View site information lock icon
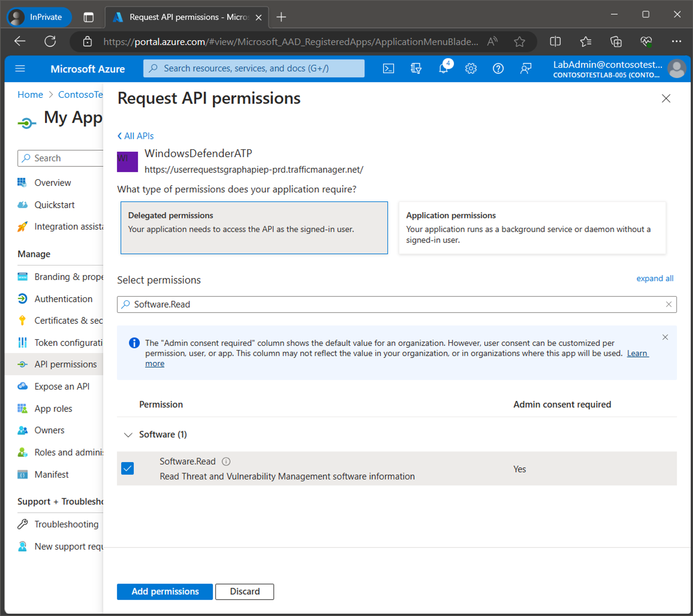 (88, 41)
